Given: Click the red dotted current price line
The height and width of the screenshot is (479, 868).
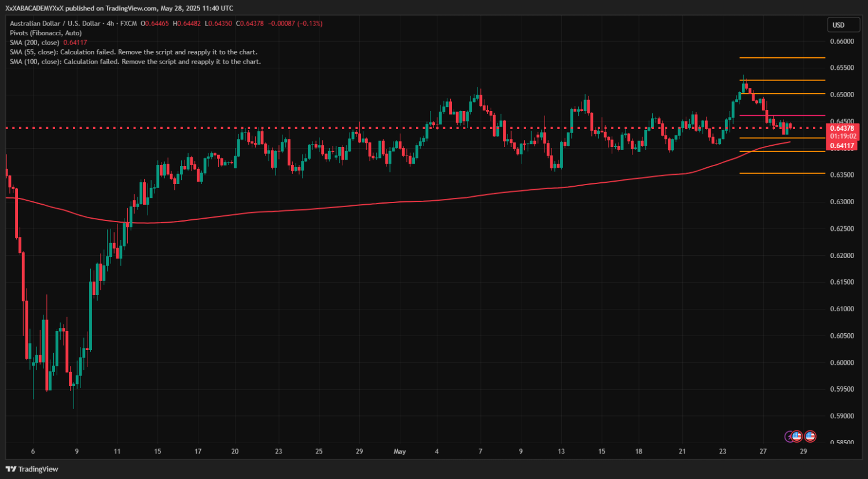Looking at the screenshot, I should (347, 127).
